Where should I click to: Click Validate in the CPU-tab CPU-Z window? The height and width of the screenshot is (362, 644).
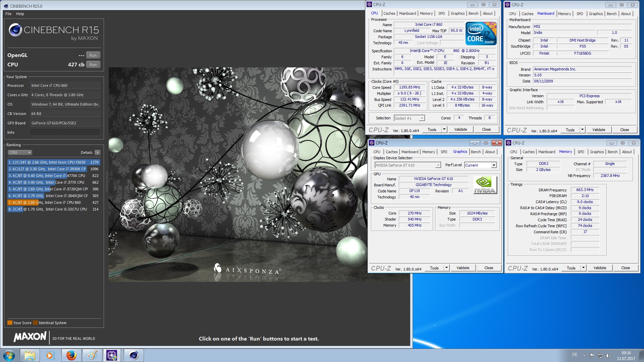click(x=460, y=129)
